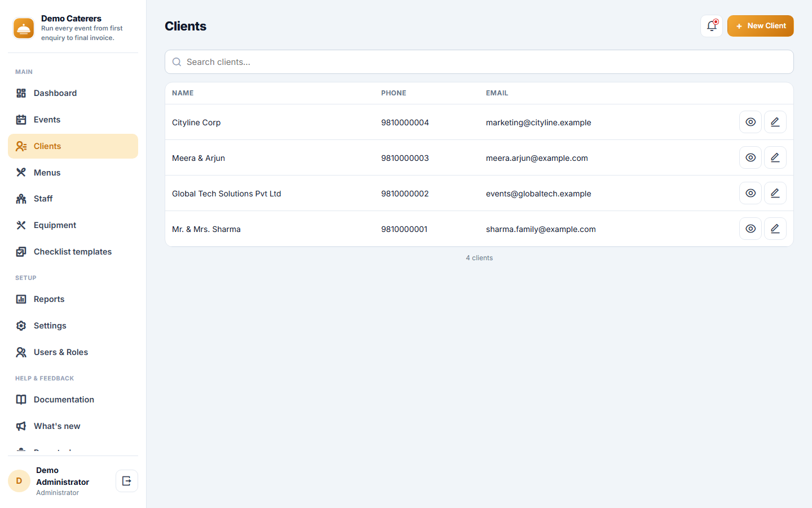812x508 pixels.
Task: Click Global Tech Solutions Pvt Ltd name
Action: (227, 194)
